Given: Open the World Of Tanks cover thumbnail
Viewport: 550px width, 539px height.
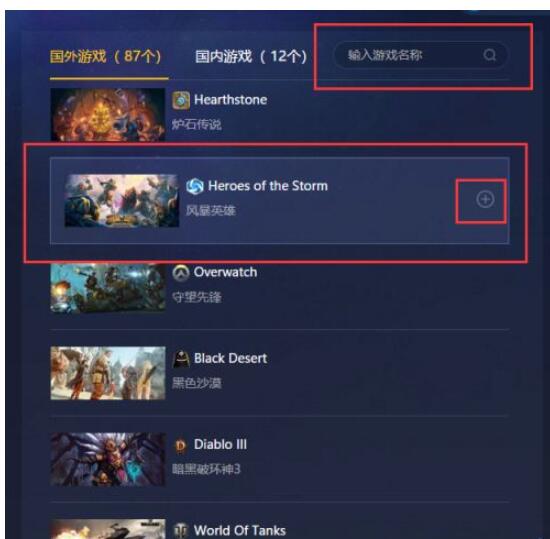Looking at the screenshot, I should click(108, 529).
